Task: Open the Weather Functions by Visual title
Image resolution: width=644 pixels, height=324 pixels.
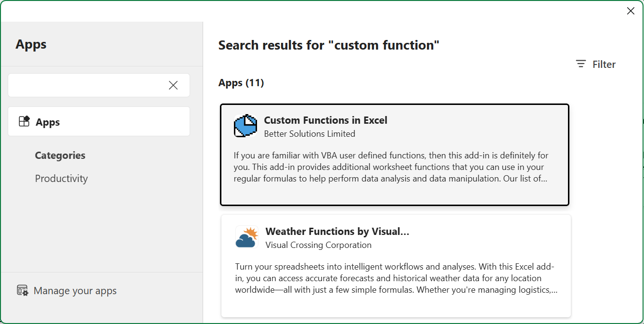Action: click(x=337, y=232)
